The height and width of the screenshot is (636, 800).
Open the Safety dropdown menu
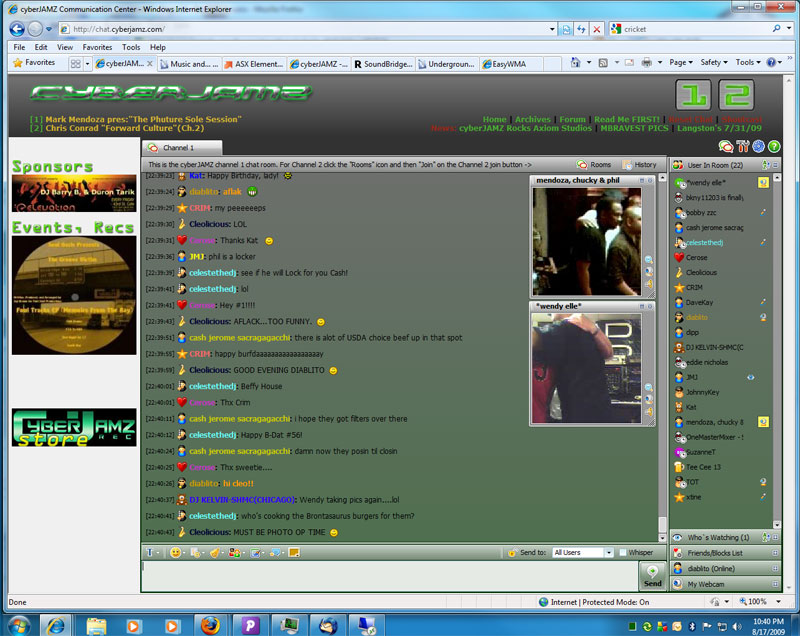714,62
